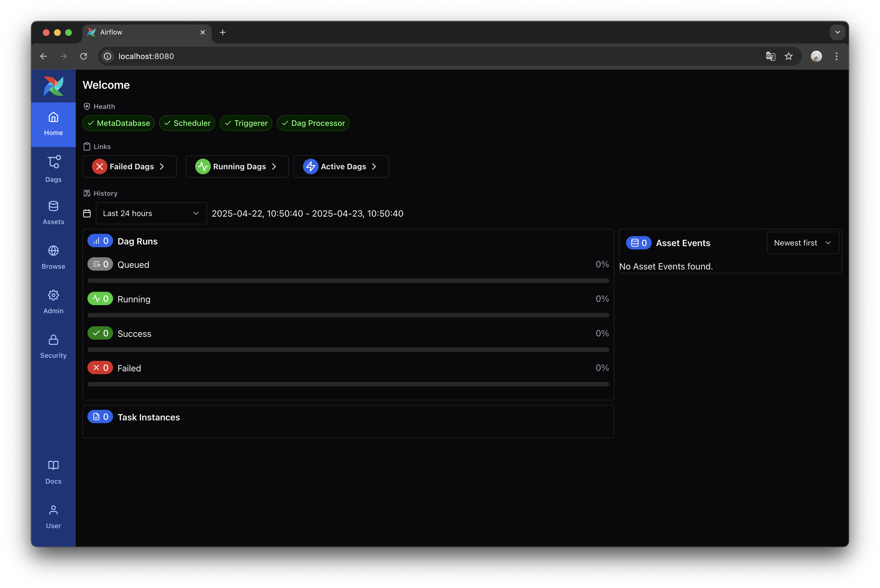Click the blue Active Dags lightning icon
Screen dimensions: 880x588
(x=311, y=166)
